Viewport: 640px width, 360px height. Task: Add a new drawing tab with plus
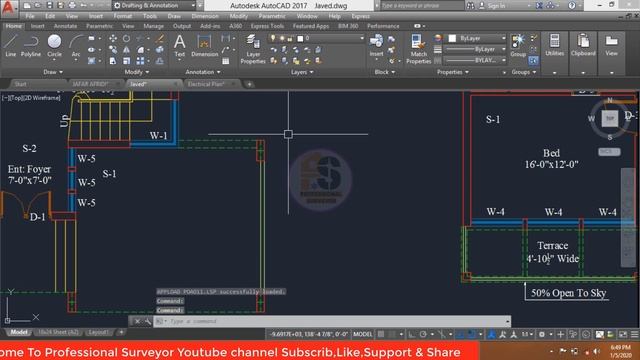pos(249,84)
